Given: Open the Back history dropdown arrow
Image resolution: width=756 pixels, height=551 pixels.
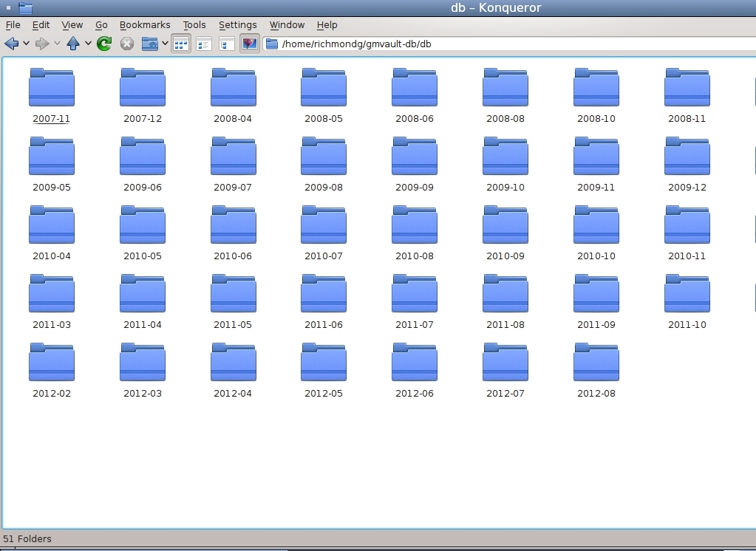Looking at the screenshot, I should point(26,44).
